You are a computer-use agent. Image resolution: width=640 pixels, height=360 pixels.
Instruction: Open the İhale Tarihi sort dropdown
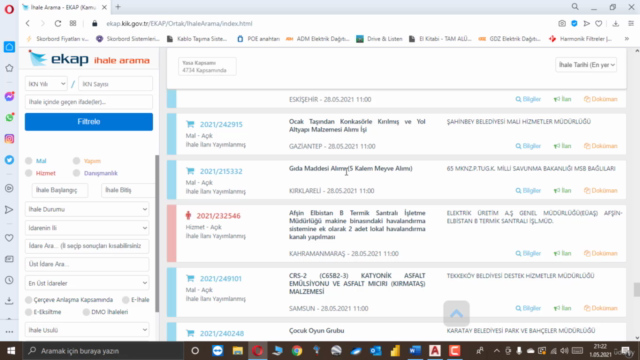[x=586, y=65]
